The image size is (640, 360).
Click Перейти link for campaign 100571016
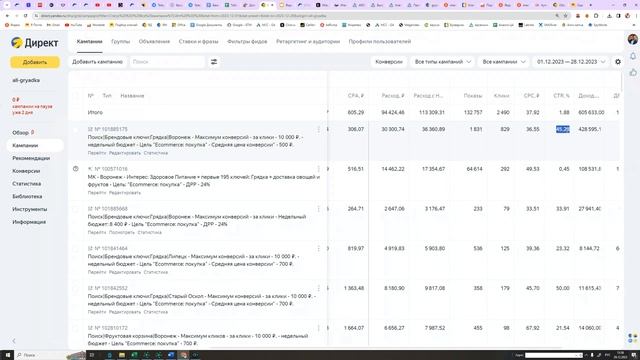click(x=97, y=193)
